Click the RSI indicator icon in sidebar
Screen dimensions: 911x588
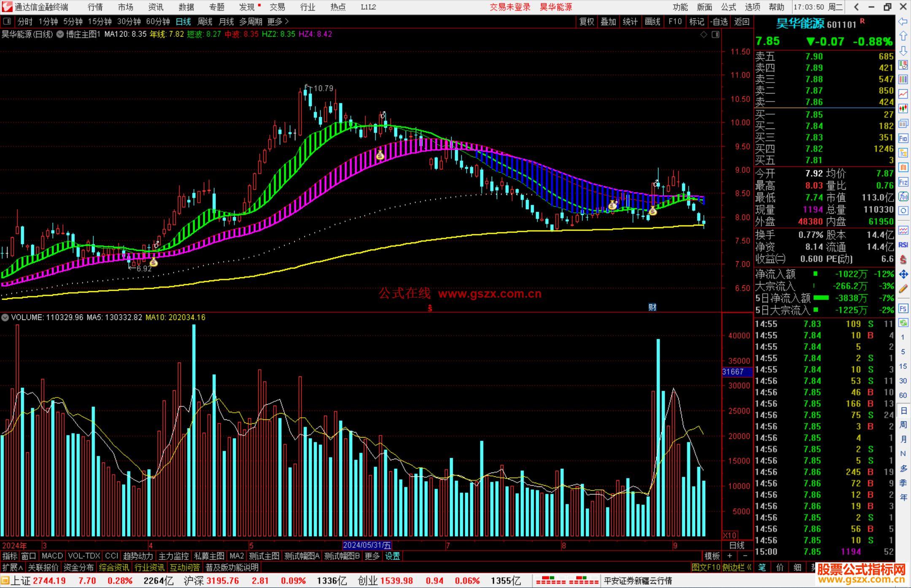pos(903,245)
